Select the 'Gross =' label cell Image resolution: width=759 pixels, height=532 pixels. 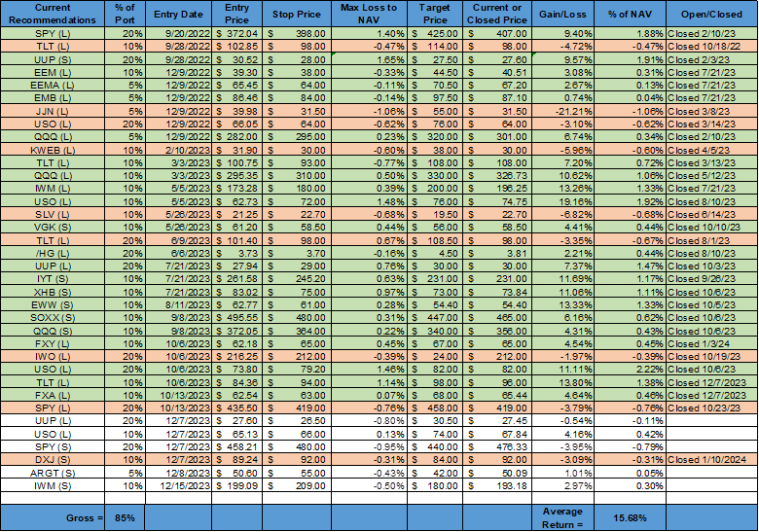pos(53,518)
